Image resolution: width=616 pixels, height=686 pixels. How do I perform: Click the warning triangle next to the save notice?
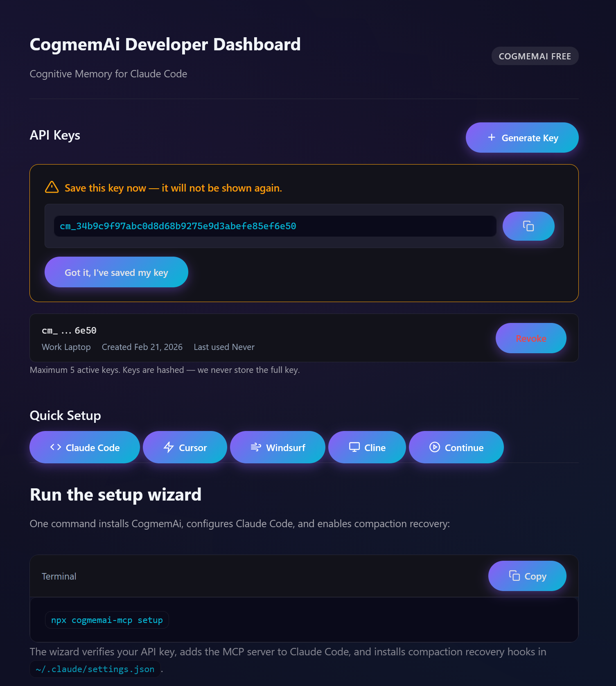click(52, 187)
